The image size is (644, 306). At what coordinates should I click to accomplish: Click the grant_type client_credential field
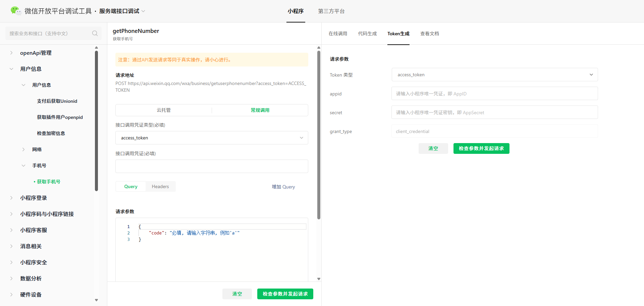(495, 131)
